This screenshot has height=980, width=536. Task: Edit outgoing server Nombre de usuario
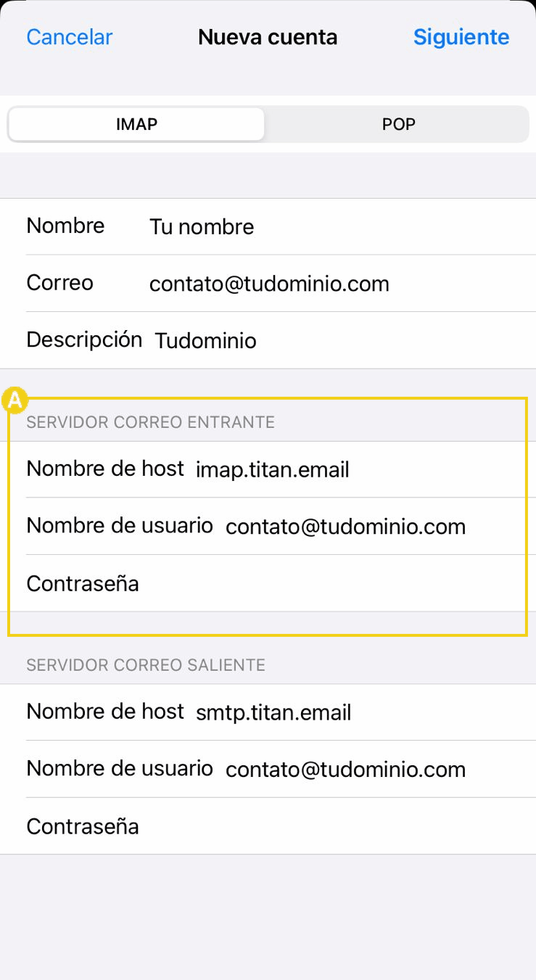345,770
